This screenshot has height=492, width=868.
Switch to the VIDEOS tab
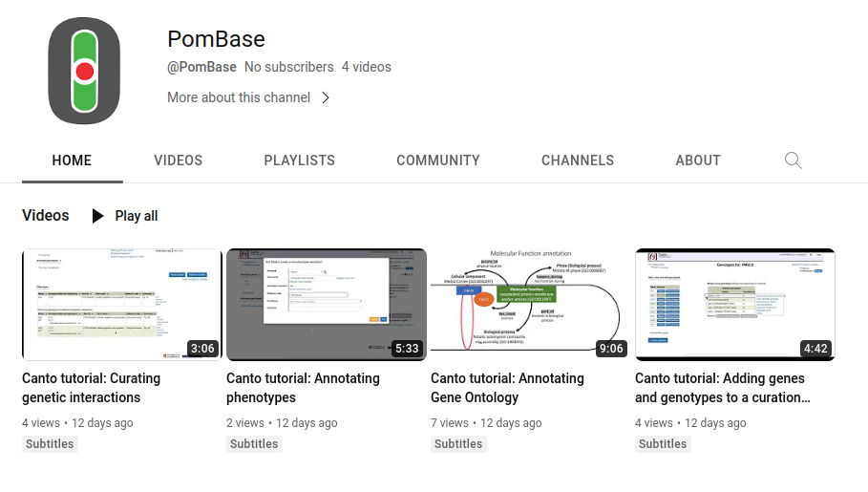tap(179, 160)
